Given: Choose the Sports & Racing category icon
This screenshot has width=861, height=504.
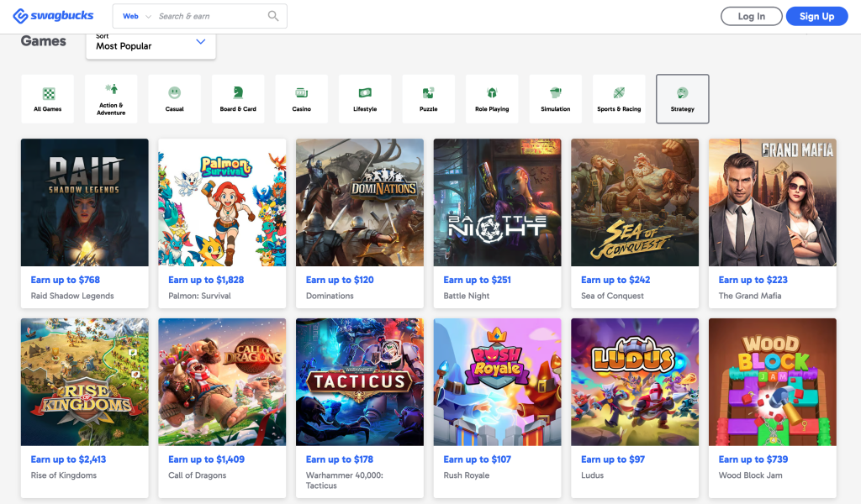Looking at the screenshot, I should (619, 92).
